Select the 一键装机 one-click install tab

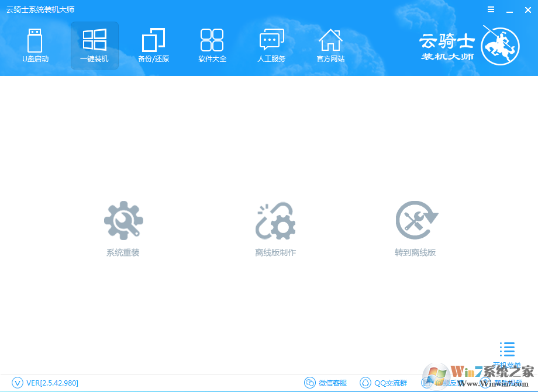[x=95, y=45]
